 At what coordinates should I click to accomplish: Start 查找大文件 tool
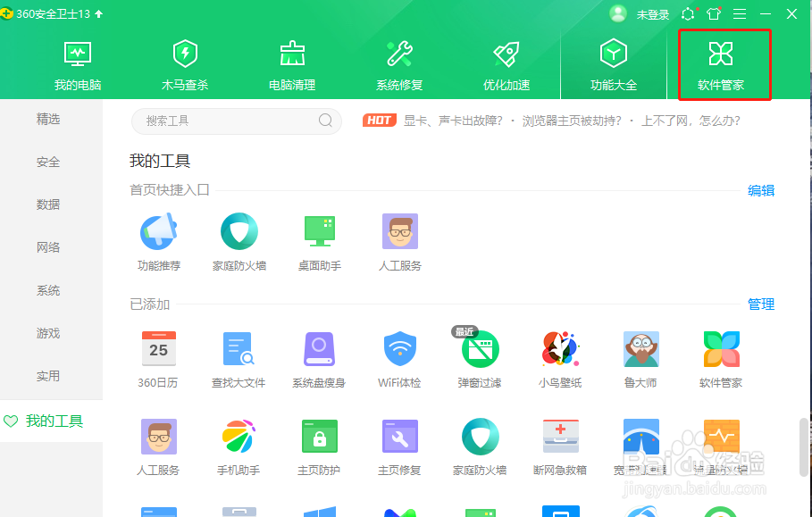coord(239,355)
